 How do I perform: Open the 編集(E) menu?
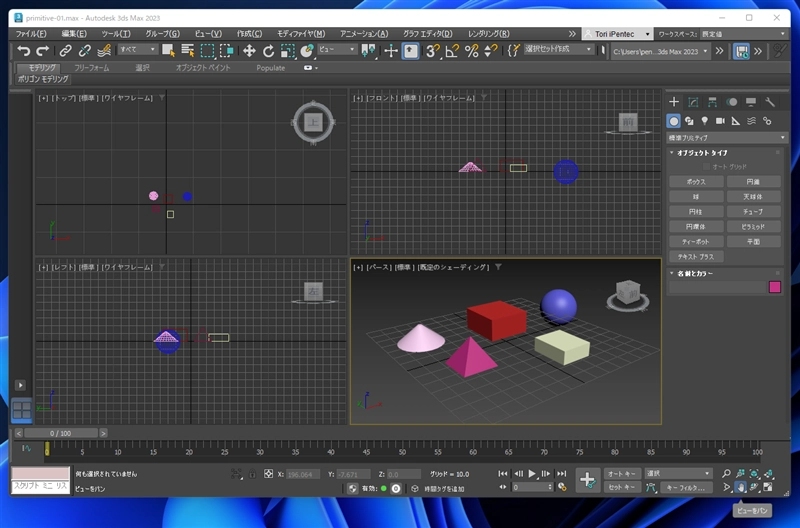[74, 34]
